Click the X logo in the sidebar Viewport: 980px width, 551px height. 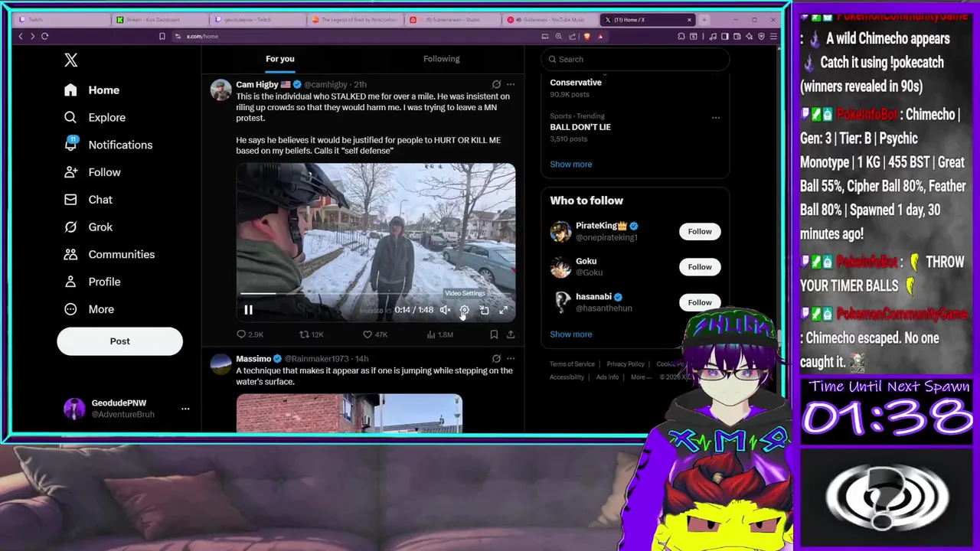(x=71, y=60)
